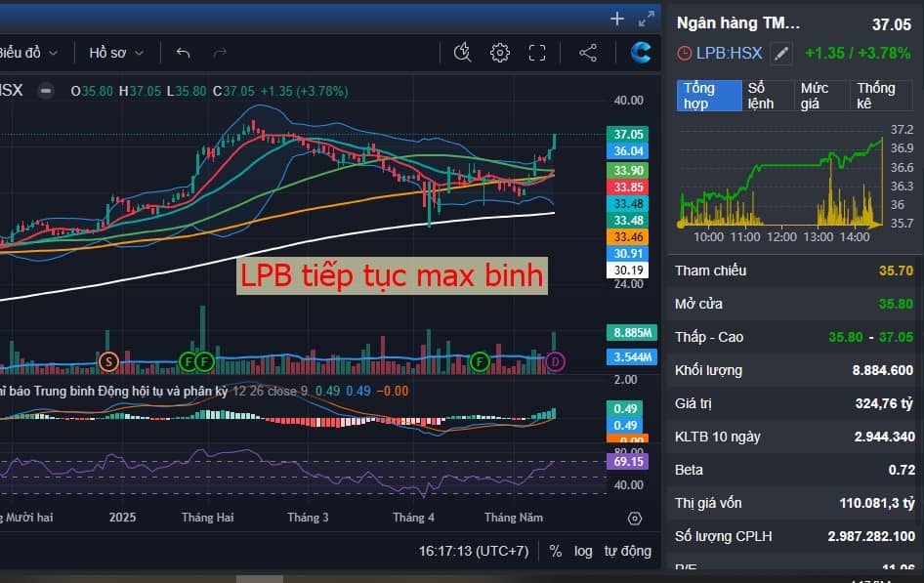
Task: Click the MACD indicator title text
Action: [x=113, y=391]
